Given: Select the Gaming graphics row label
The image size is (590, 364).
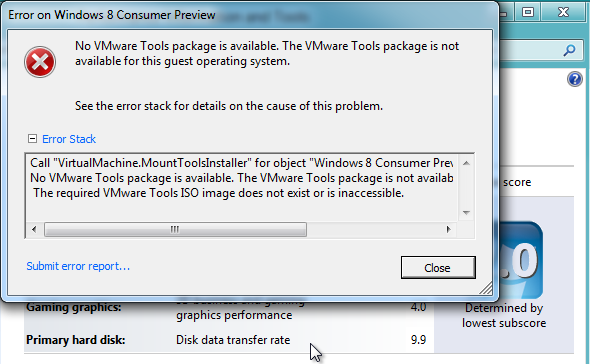Looking at the screenshot, I should 74,308.
